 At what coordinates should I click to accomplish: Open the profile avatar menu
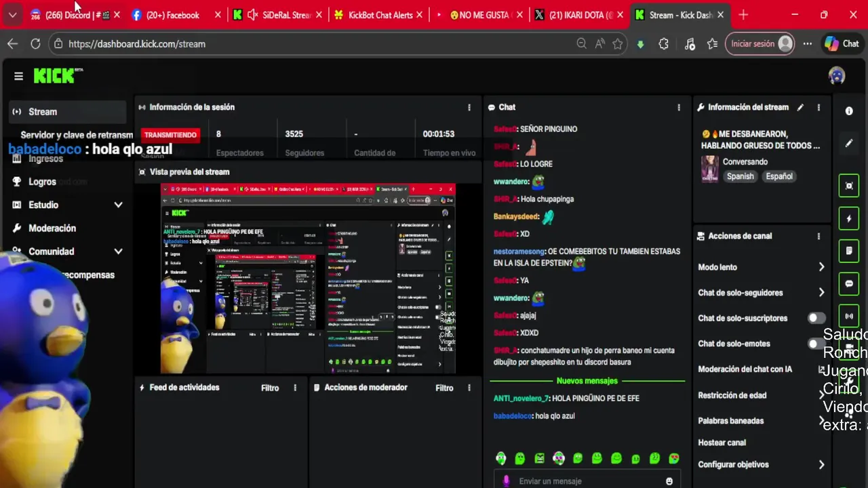[837, 75]
